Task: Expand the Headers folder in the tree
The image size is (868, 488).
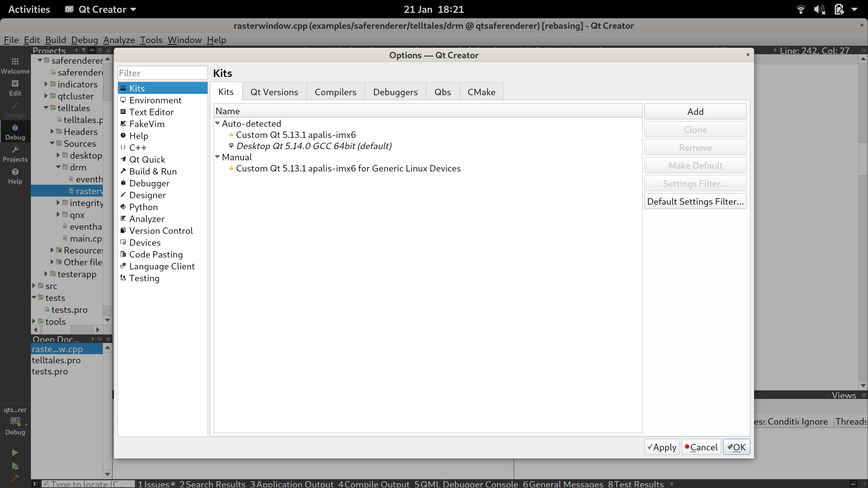Action: pyautogui.click(x=52, y=131)
